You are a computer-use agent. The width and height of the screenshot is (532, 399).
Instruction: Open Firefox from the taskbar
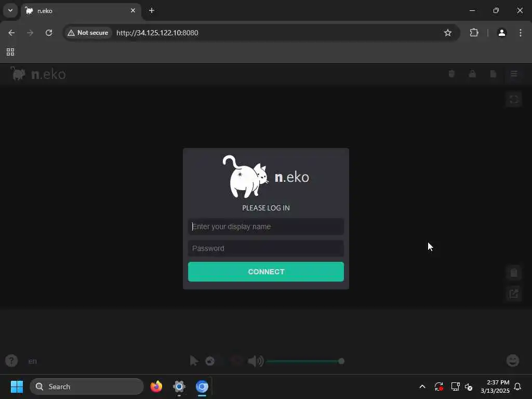tap(156, 387)
